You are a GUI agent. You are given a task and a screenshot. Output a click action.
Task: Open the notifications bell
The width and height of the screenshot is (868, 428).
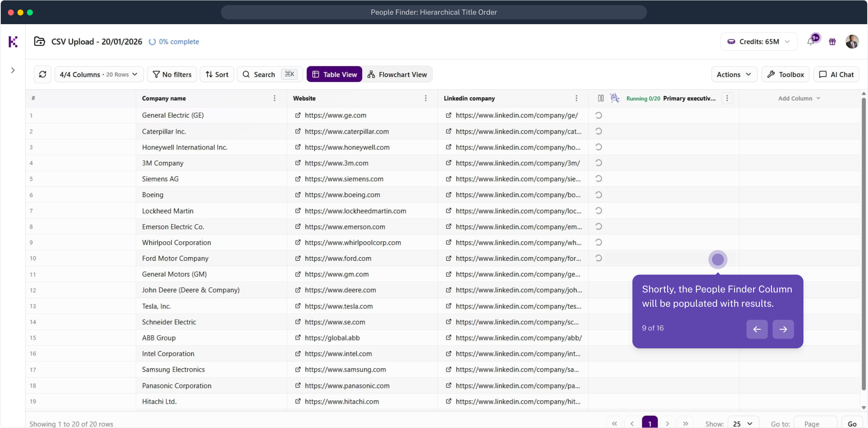point(811,42)
